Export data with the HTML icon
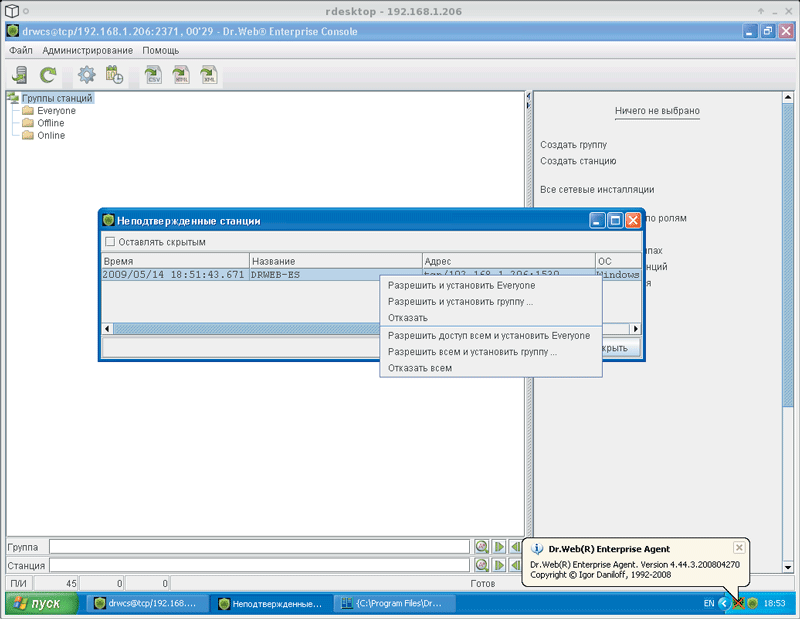 181,75
